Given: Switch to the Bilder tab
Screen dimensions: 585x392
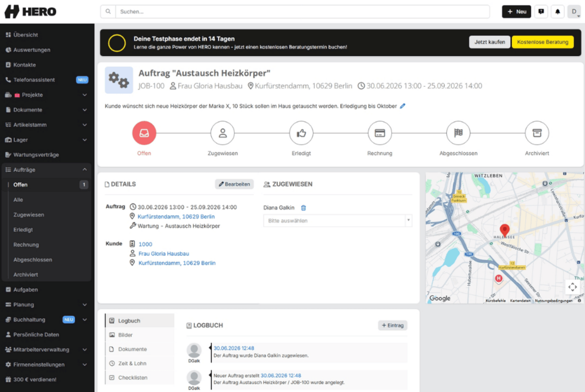Looking at the screenshot, I should 140,335.
